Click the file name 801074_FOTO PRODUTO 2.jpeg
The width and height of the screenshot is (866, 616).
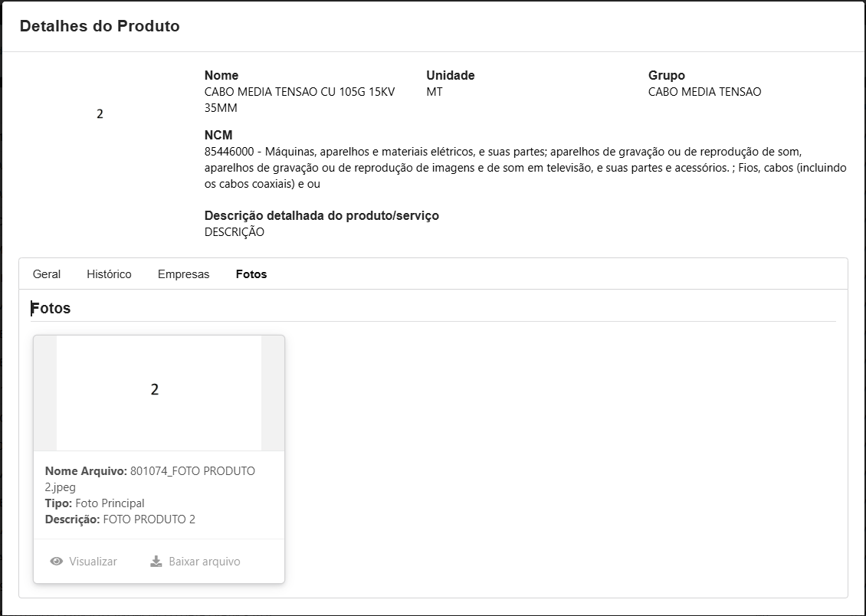click(x=192, y=471)
